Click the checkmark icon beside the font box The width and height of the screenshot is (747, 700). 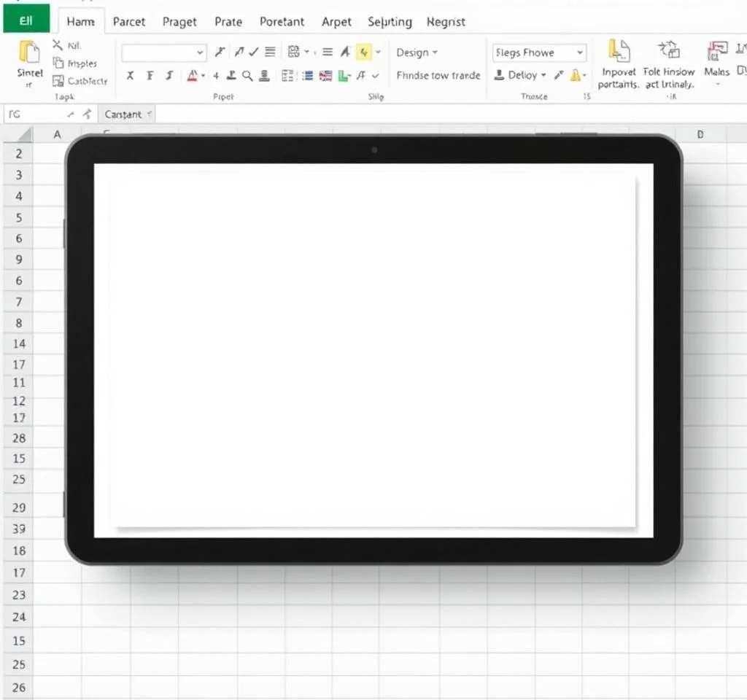point(254,52)
